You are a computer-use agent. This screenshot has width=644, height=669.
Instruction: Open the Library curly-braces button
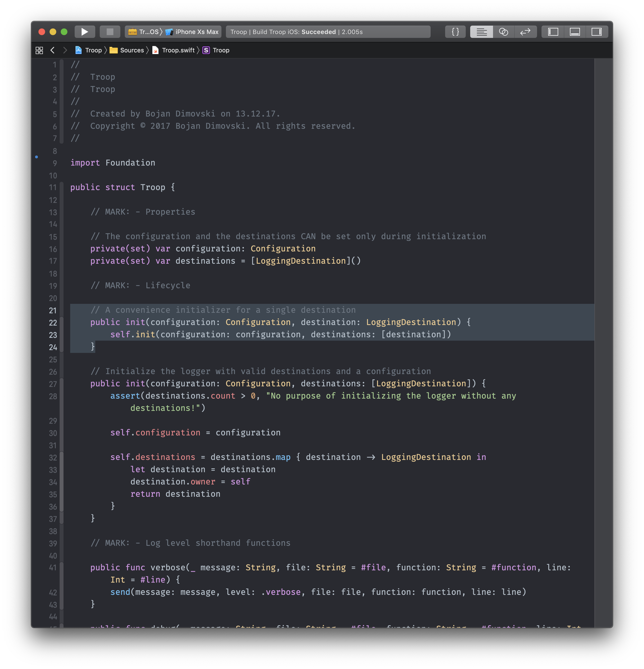[455, 32]
